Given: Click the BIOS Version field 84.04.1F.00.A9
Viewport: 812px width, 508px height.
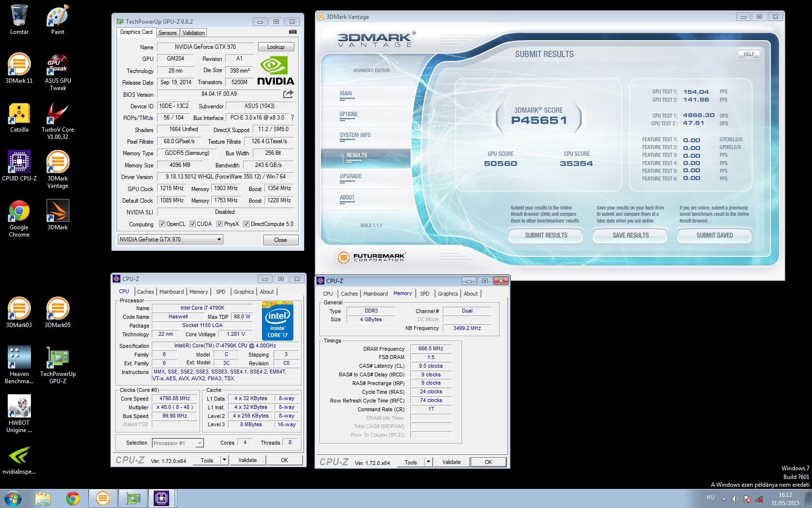Looking at the screenshot, I should (219, 94).
